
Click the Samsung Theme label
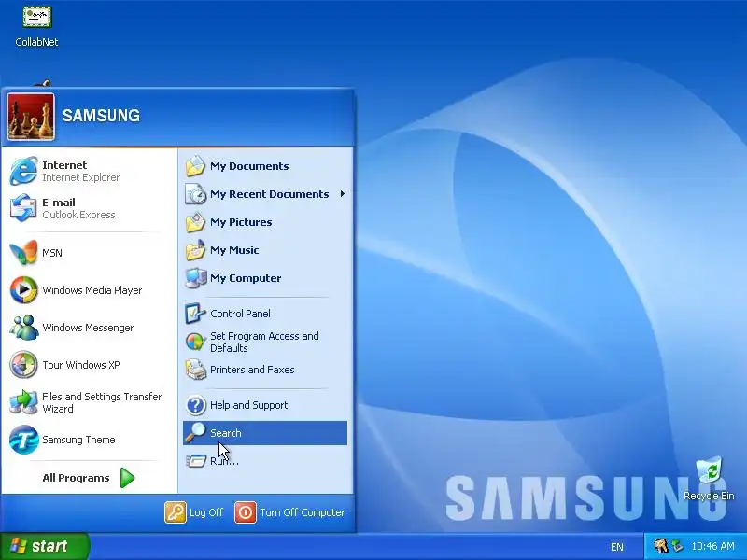[x=78, y=440]
